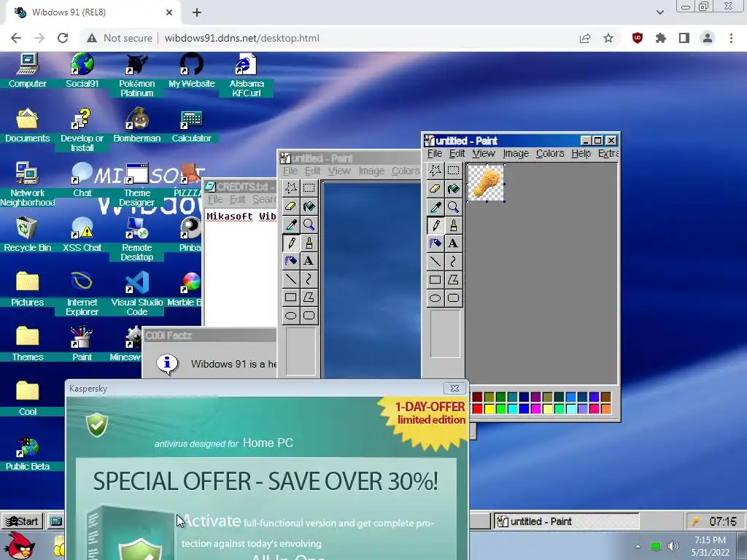747x560 pixels.
Task: Open the Internet Explorer desktop shortcut
Action: coord(82,293)
